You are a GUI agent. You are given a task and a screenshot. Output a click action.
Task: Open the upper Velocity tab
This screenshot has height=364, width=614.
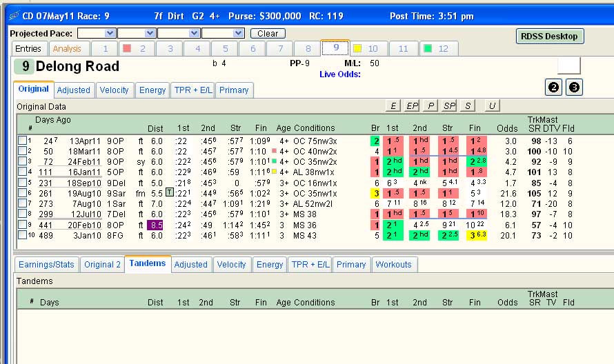[x=114, y=90]
